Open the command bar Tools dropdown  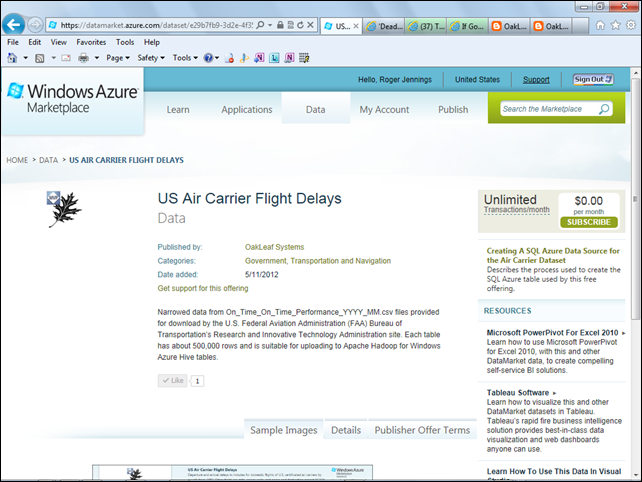click(185, 58)
